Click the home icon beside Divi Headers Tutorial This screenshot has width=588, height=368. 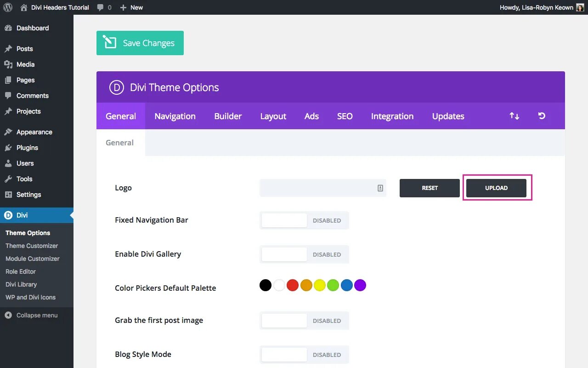(x=24, y=7)
